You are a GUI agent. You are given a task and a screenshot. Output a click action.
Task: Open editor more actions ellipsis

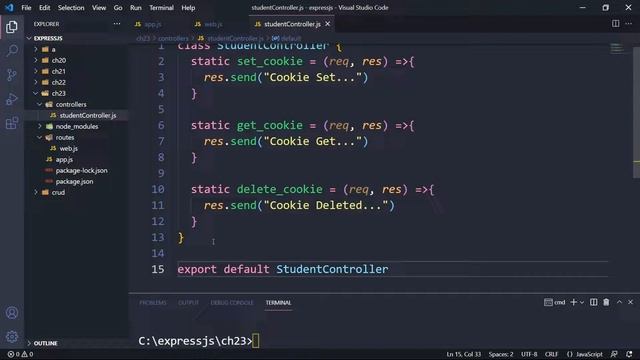click(629, 24)
